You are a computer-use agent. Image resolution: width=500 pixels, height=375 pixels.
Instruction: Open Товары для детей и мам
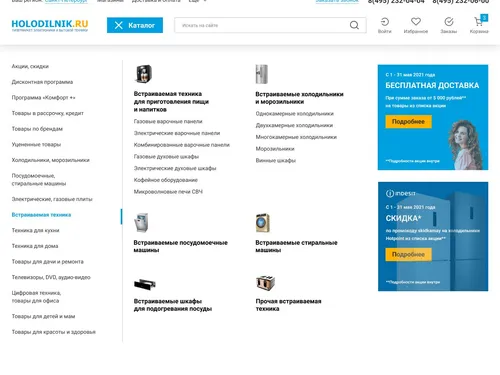tap(43, 316)
